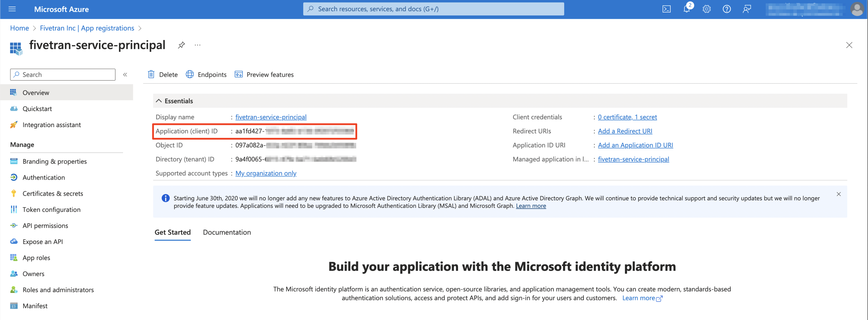Open managed application fivetran-service-principal link
This screenshot has height=320, width=868.
[x=633, y=159]
